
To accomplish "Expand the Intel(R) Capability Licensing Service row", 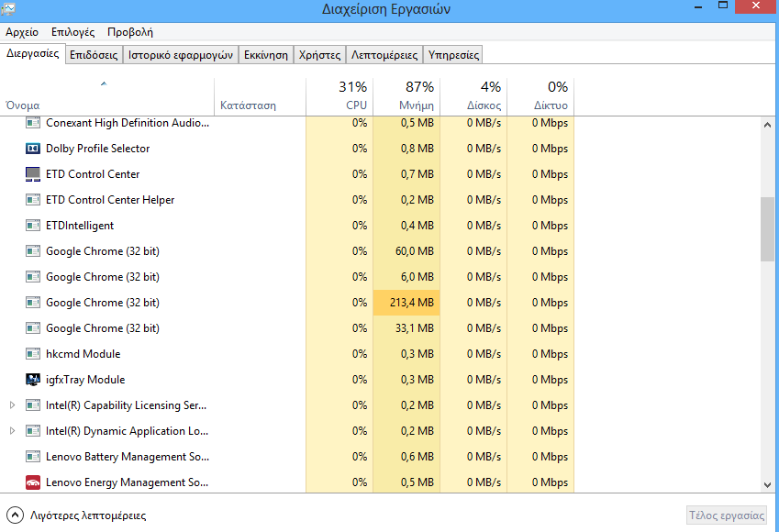I will [x=13, y=405].
